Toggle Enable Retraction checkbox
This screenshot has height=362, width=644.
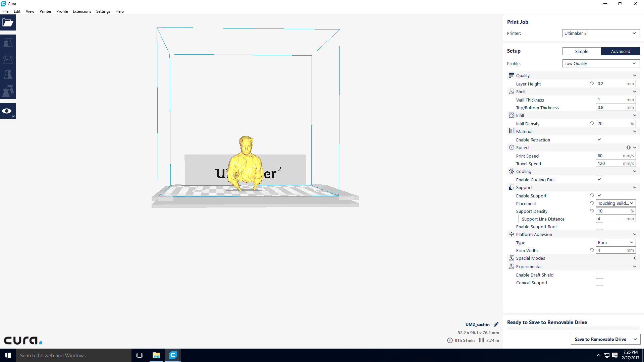pos(599,140)
